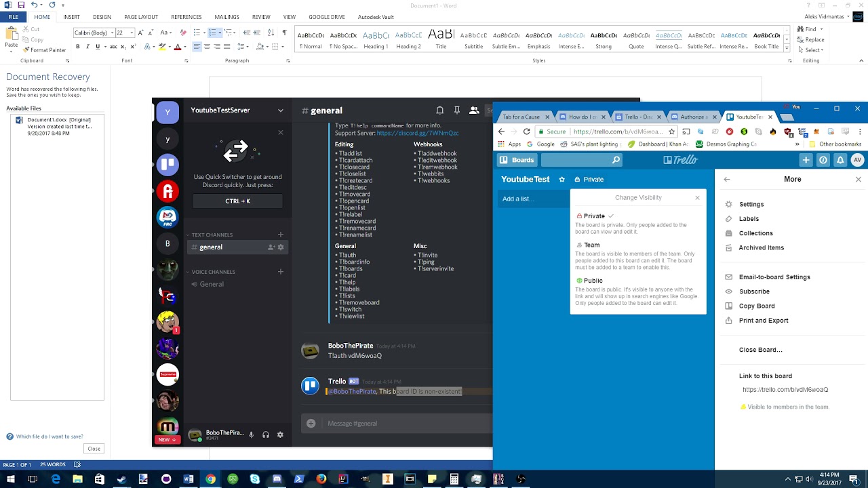Open Archived Items in Trello menu
This screenshot has height=488, width=868.
point(761,248)
